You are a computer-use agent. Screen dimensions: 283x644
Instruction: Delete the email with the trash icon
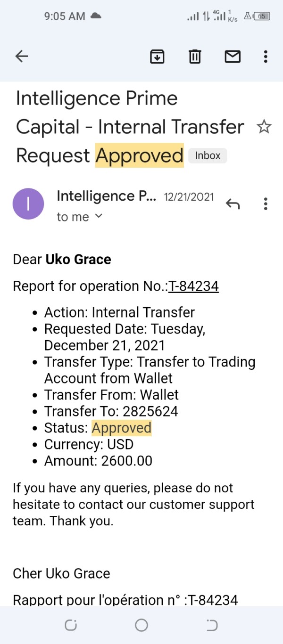click(x=195, y=57)
